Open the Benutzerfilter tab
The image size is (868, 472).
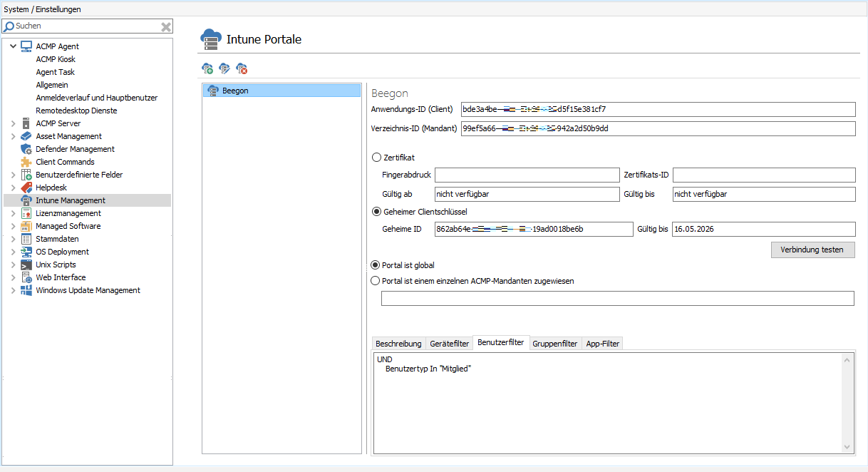501,343
